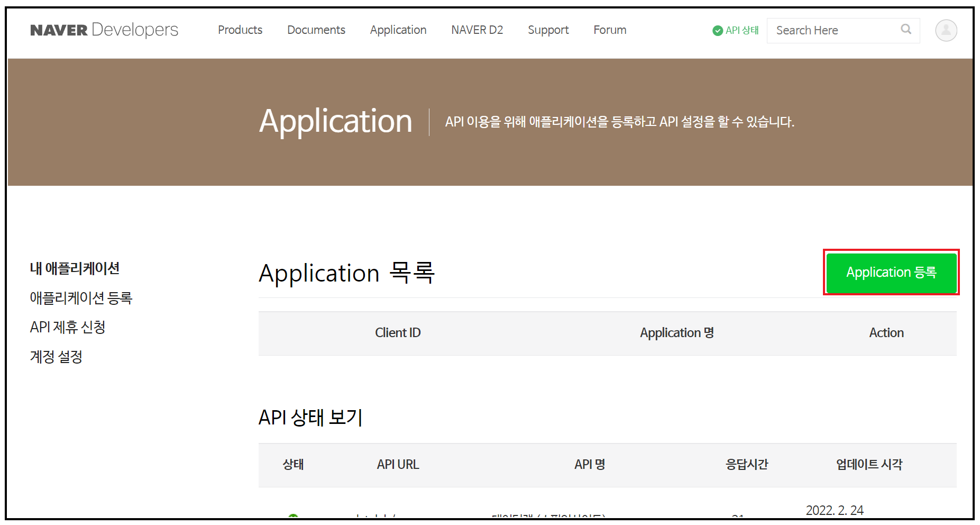Click the NAVER Developers logo

tap(104, 30)
